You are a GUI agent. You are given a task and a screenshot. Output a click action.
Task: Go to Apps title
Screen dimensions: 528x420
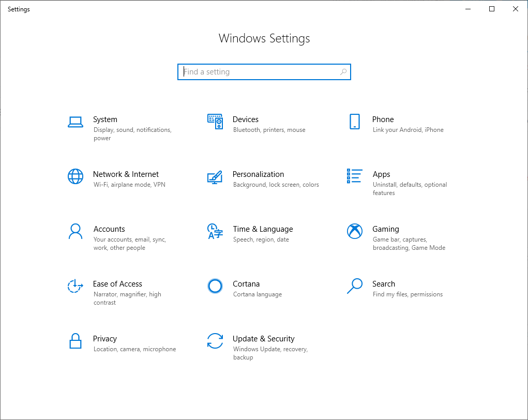click(x=381, y=174)
